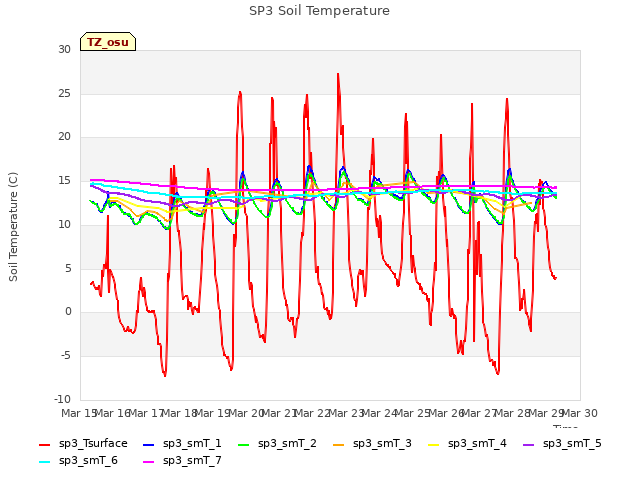This screenshot has height=480, width=640.
Task: Click the Mar 24 x-axis label
Action: tap(380, 413)
